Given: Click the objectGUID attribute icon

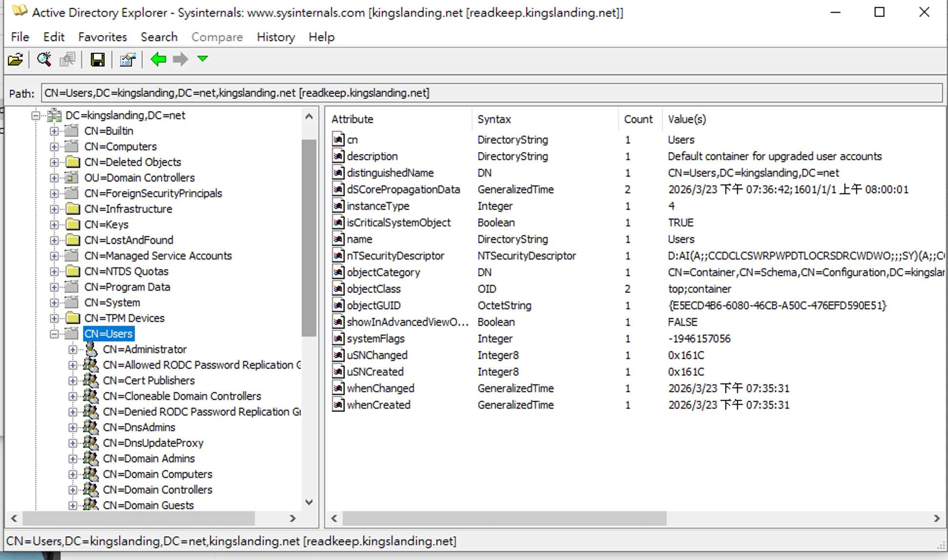Looking at the screenshot, I should tap(338, 305).
